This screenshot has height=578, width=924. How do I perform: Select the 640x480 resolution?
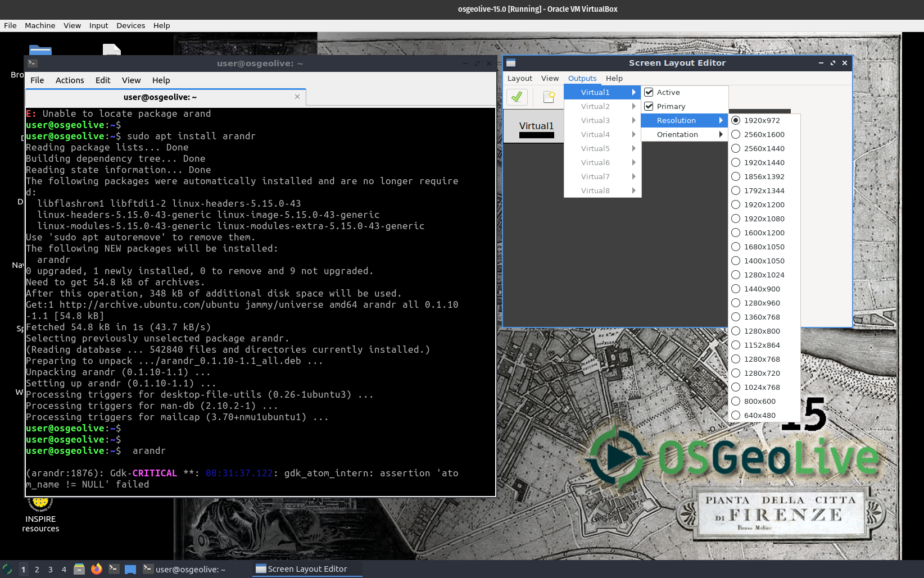pyautogui.click(x=764, y=415)
